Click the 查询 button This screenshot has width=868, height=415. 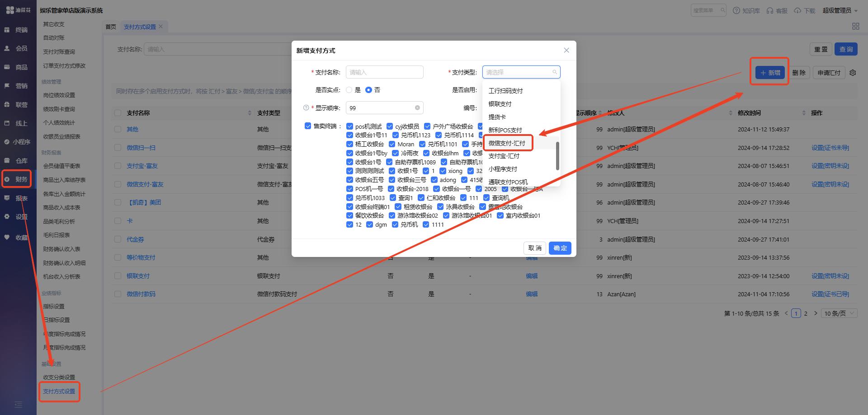[x=846, y=49]
